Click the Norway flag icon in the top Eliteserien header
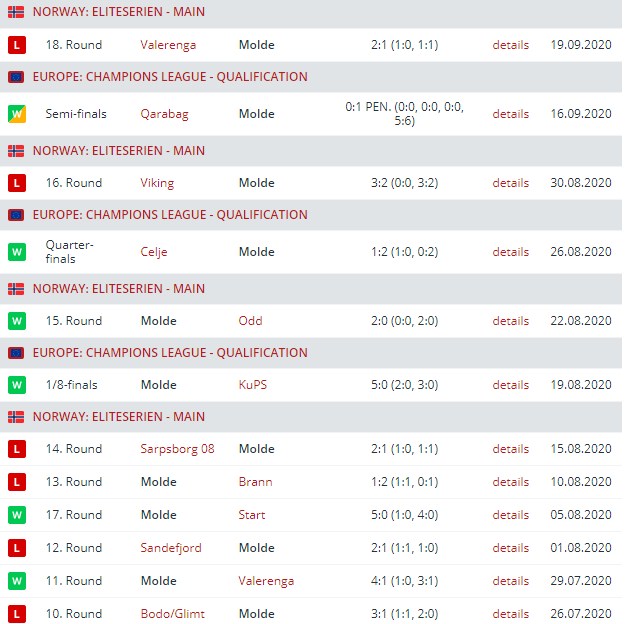Viewport: 628px width, 624px height. (16, 12)
